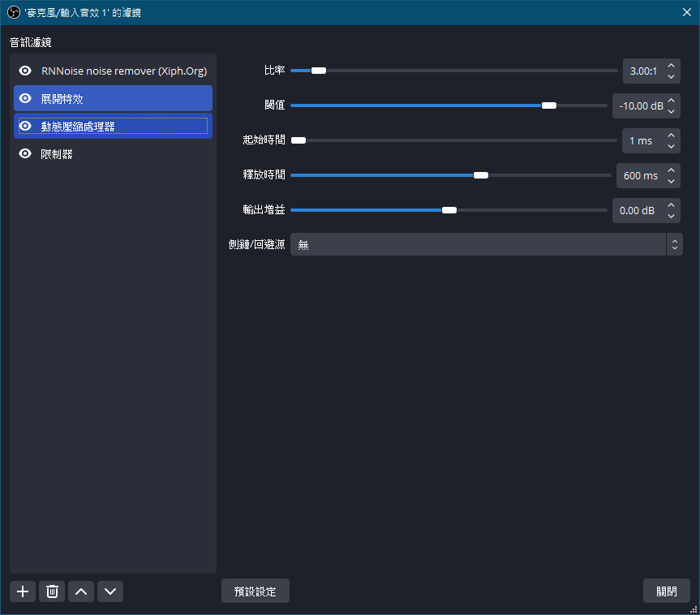Screen dimensions: 700x615
Task: Decrease attack 1 ms with down arrow
Action: 671,146
